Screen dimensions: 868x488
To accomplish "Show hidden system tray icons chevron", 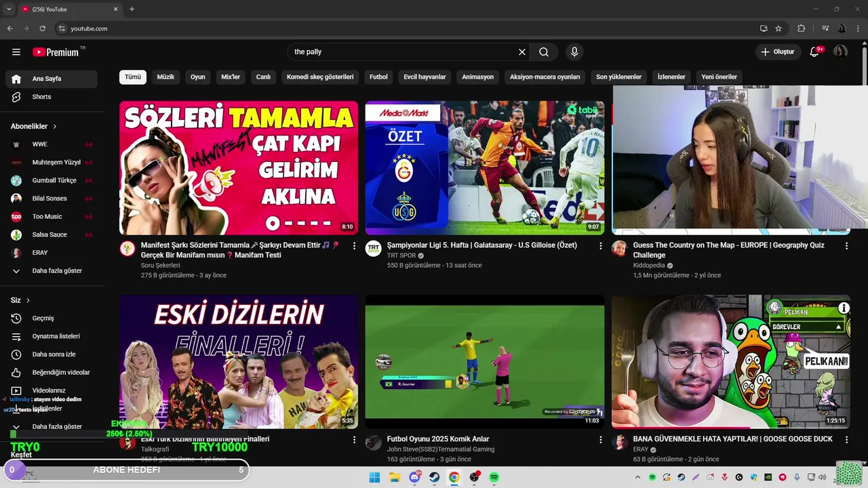I will click(x=637, y=477).
